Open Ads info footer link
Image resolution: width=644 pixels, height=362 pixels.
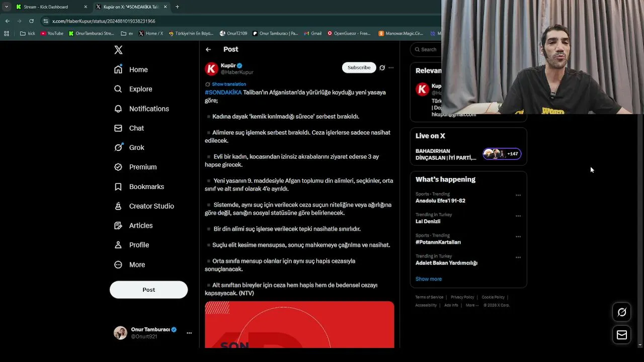click(451, 305)
